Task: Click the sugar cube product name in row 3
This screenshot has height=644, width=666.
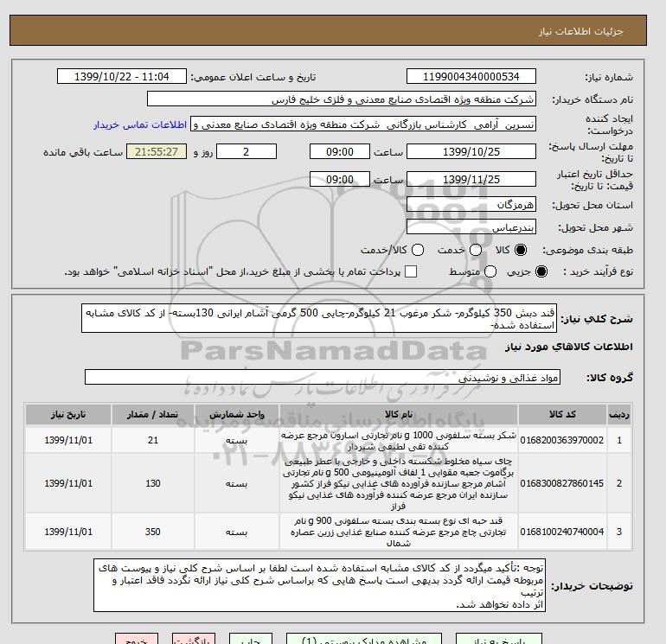Action: 399,532
